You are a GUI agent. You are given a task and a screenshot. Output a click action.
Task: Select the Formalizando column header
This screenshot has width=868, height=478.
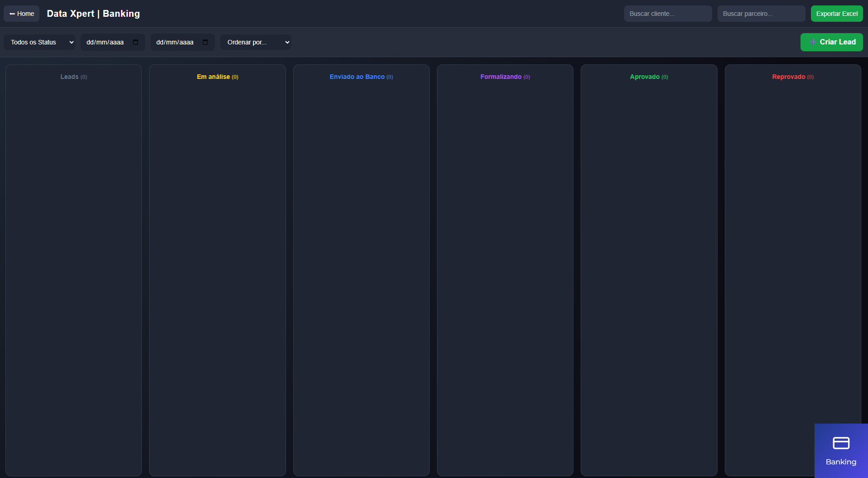click(x=505, y=77)
